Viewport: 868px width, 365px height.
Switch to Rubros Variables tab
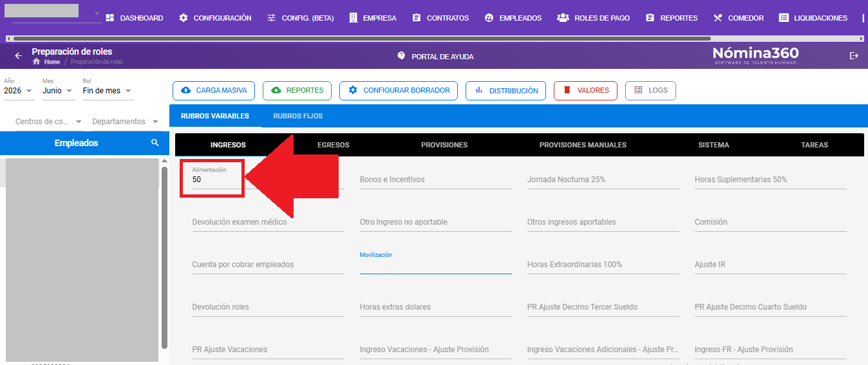click(215, 117)
